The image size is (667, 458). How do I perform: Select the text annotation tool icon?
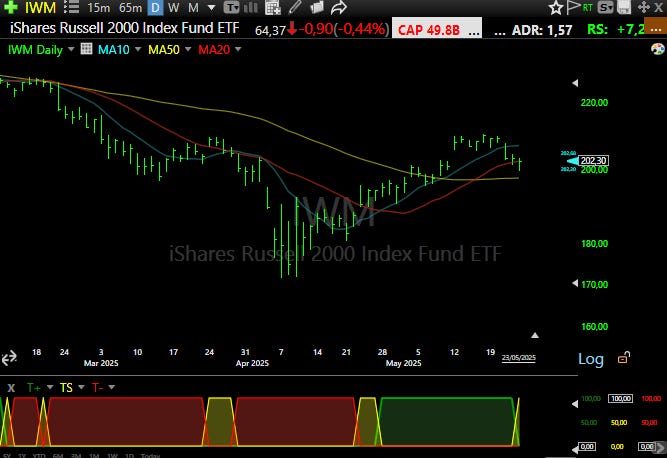(x=231, y=7)
